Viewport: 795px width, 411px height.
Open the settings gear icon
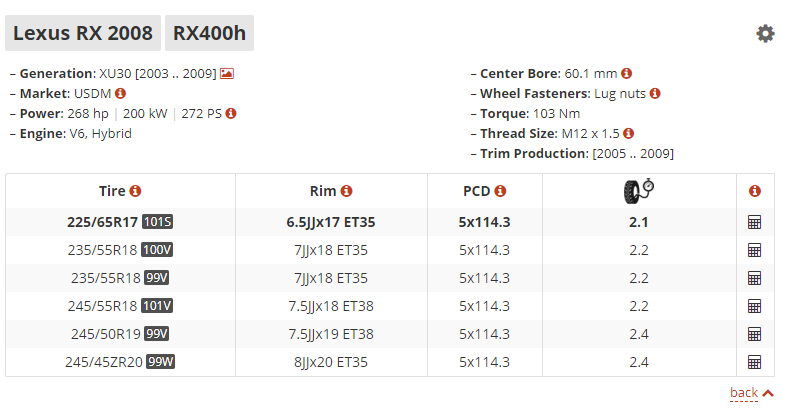coord(765,33)
